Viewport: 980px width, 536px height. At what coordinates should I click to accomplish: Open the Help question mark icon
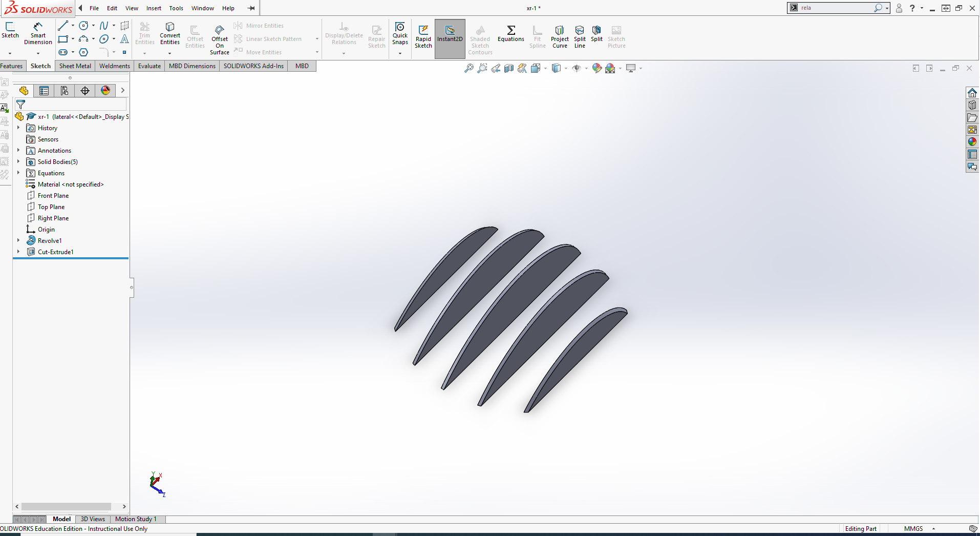pyautogui.click(x=912, y=8)
